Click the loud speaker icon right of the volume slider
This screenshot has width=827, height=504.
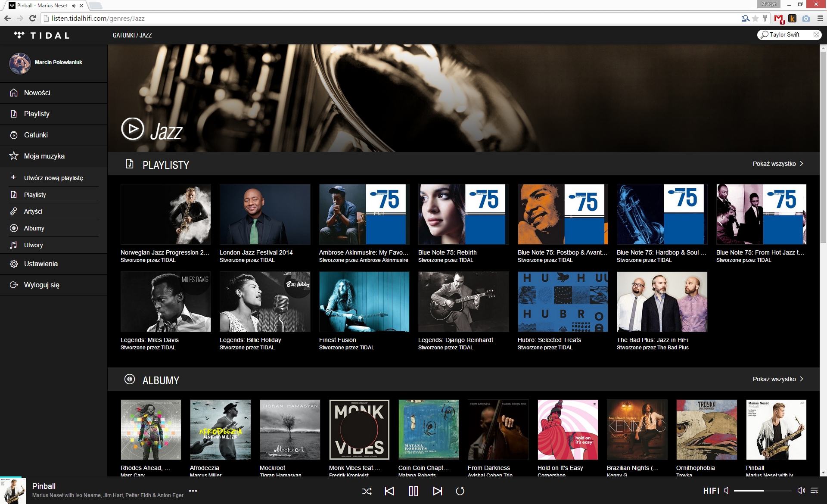point(801,491)
